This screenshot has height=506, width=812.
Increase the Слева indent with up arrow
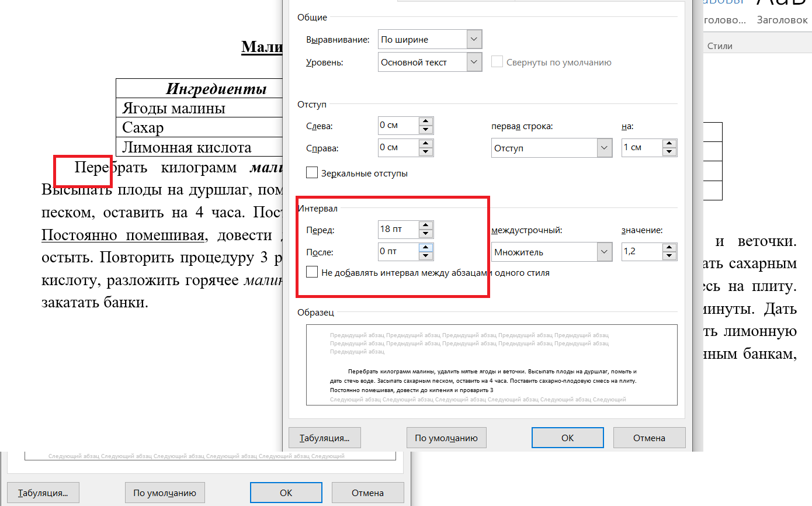tap(426, 122)
